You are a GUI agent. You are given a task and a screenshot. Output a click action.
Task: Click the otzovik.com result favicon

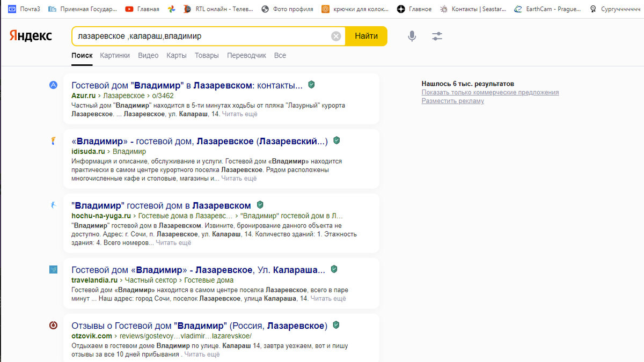click(53, 325)
